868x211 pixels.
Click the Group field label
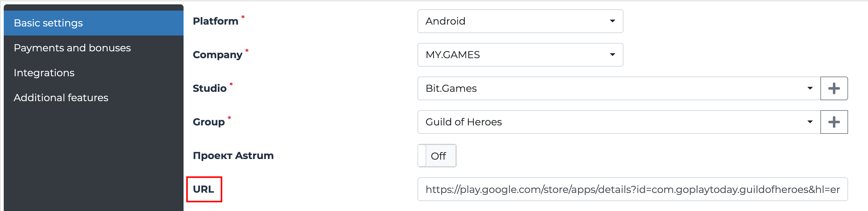[208, 122]
